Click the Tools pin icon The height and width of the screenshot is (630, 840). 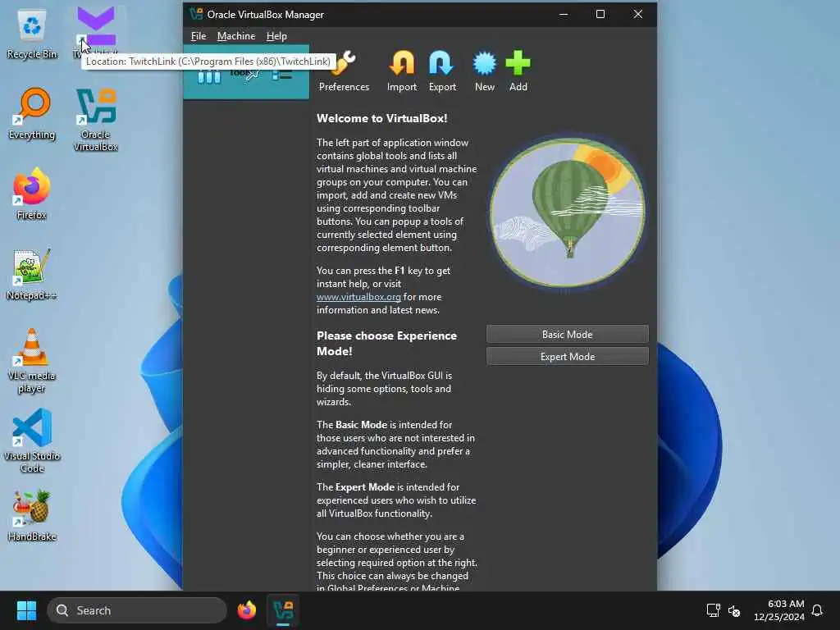coord(253,75)
